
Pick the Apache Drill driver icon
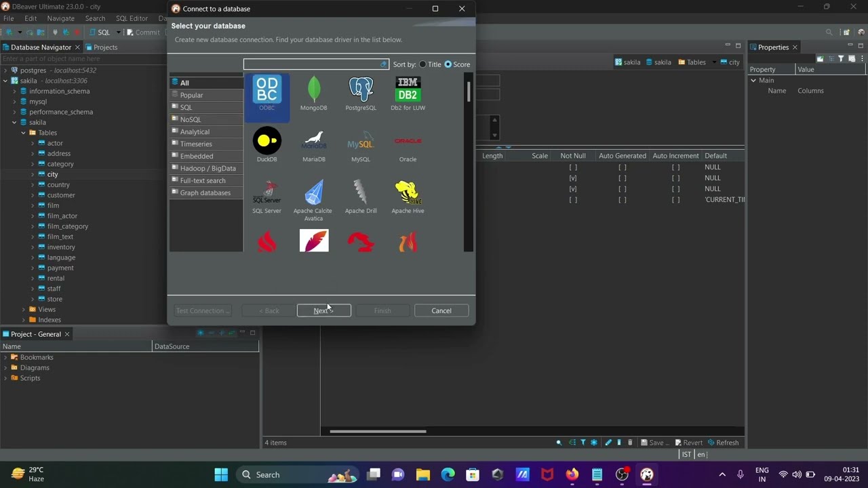tap(361, 192)
